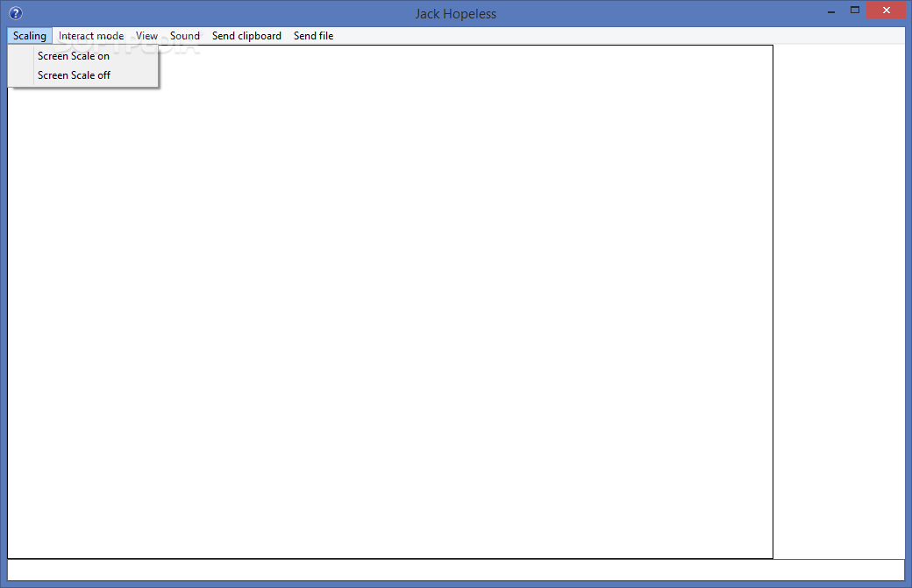Viewport: 912px width, 588px height.
Task: Click the blue help question mark icon
Action: pyautogui.click(x=16, y=13)
